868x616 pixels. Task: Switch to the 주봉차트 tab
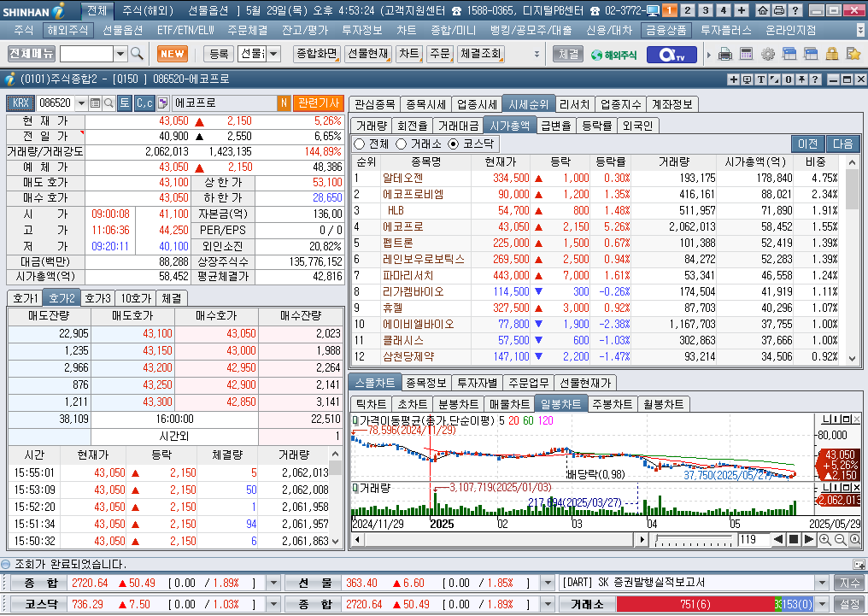[612, 404]
